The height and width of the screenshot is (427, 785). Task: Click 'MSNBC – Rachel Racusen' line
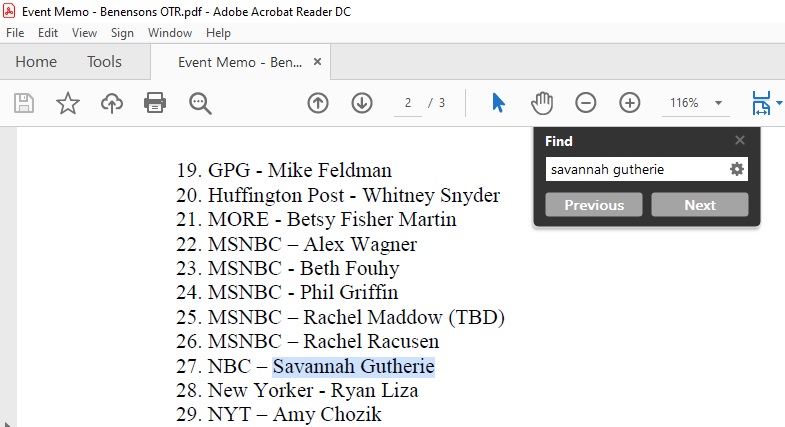[x=323, y=341]
